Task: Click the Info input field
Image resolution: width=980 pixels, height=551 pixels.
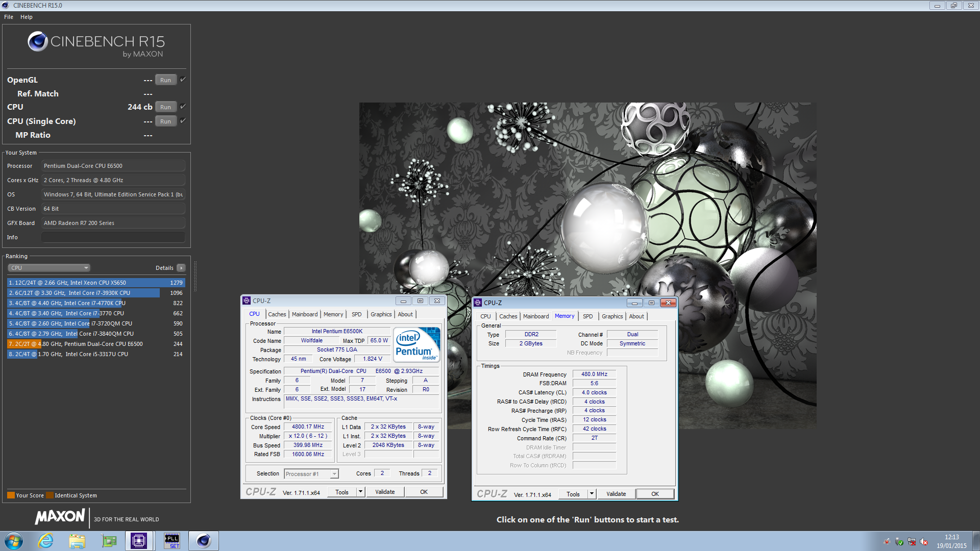Action: [113, 237]
